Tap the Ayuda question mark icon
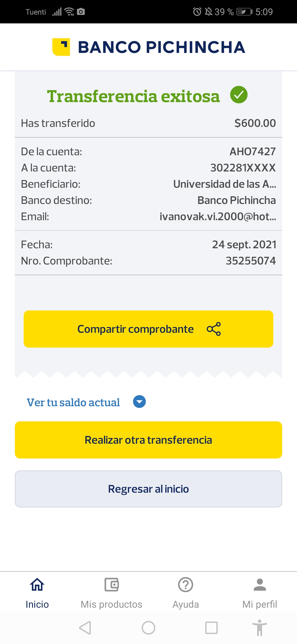The width and height of the screenshot is (297, 644). [186, 585]
